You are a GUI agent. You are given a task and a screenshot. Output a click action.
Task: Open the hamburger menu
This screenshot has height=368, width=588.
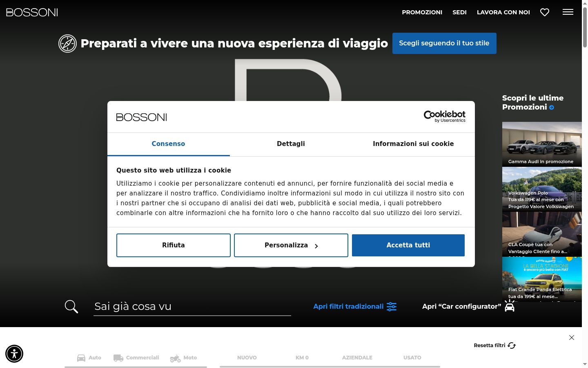point(568,12)
